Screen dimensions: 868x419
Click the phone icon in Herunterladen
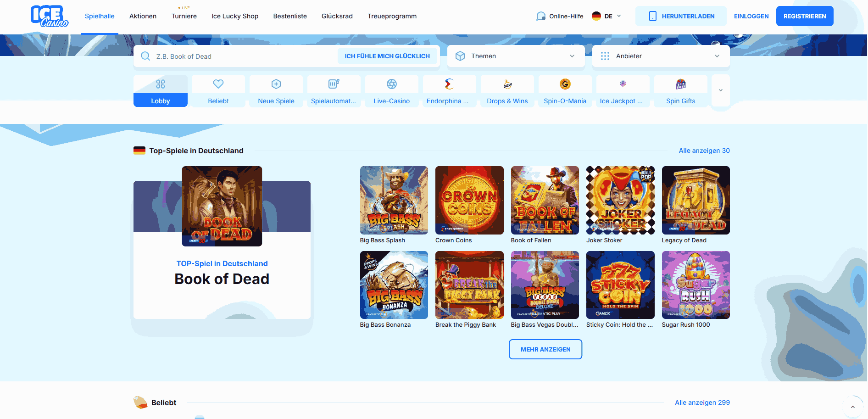pyautogui.click(x=653, y=16)
